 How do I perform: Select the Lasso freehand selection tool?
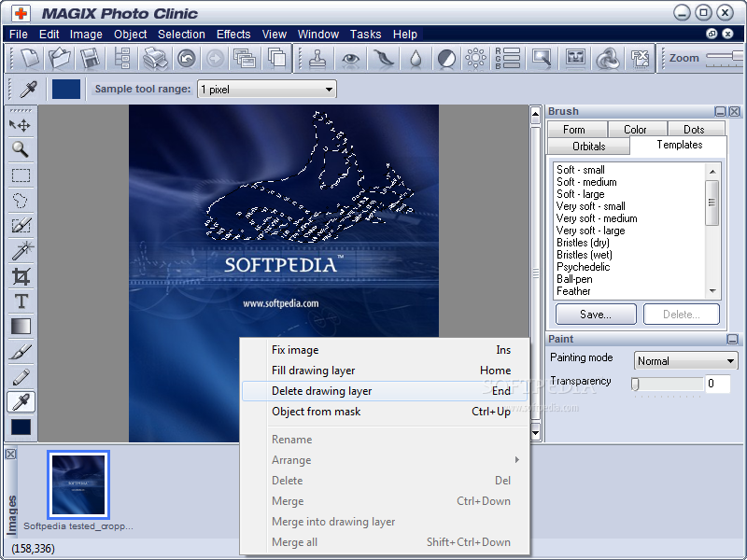click(x=20, y=201)
